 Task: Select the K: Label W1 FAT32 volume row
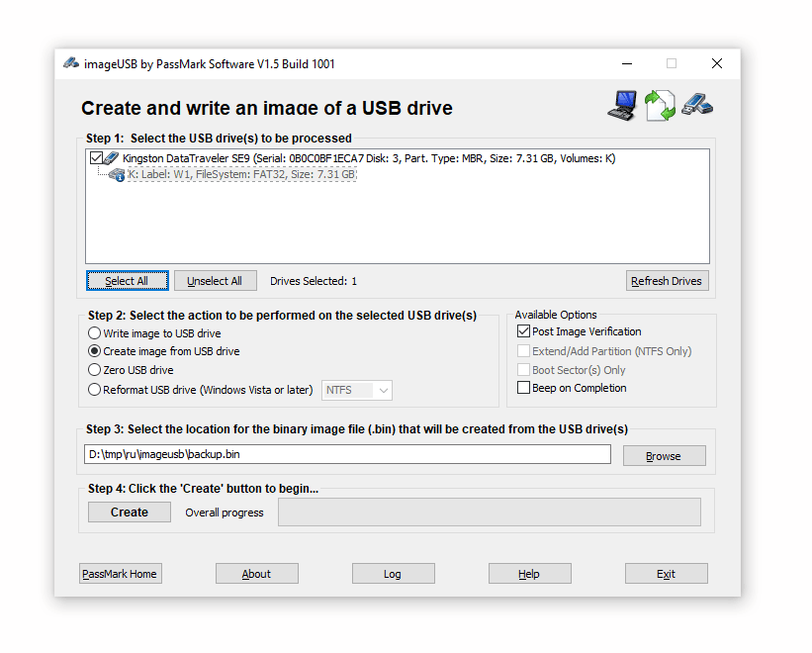(242, 174)
